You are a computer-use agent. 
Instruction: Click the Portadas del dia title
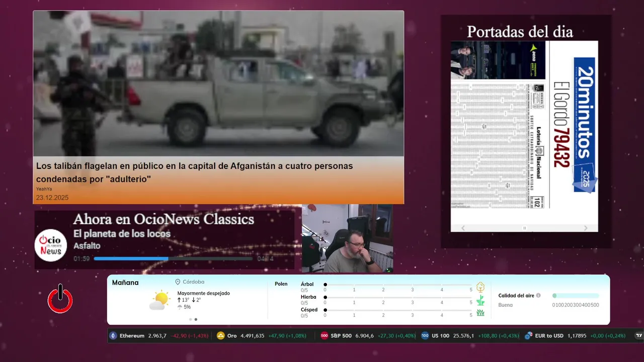[x=520, y=32]
